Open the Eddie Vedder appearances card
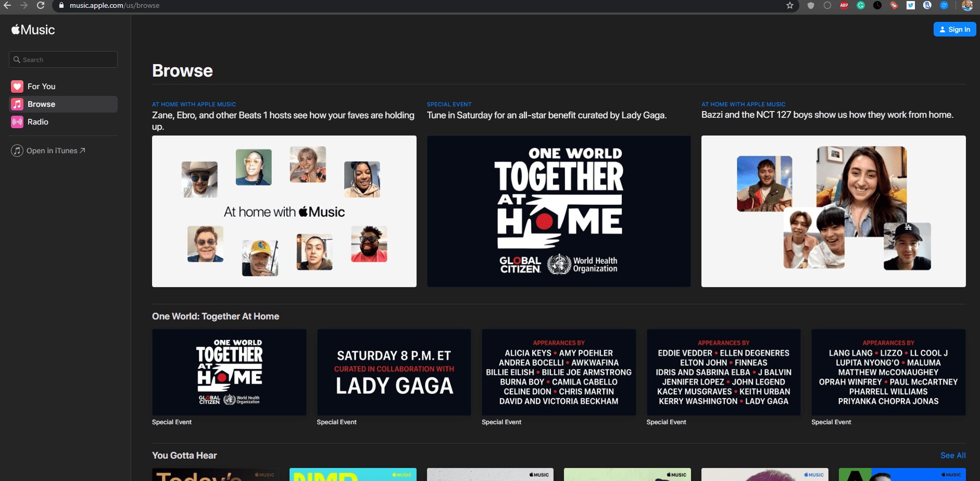The height and width of the screenshot is (481, 980). pyautogui.click(x=723, y=372)
